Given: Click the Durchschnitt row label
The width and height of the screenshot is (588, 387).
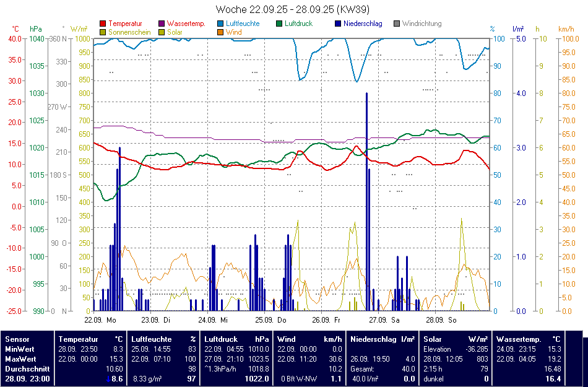Looking at the screenshot, I should point(25,368).
